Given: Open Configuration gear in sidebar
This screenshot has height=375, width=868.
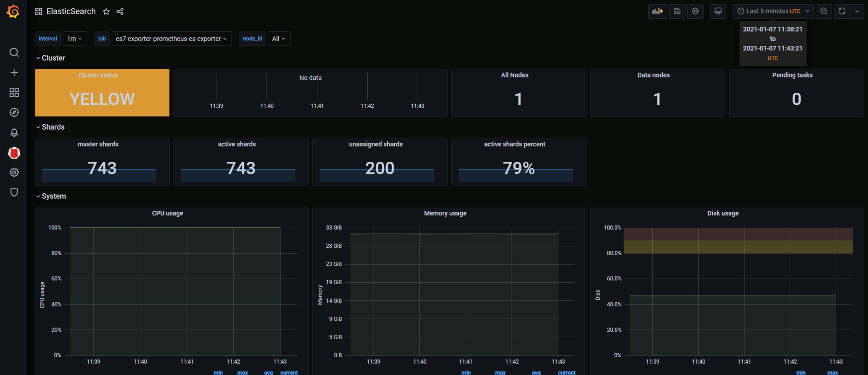Looking at the screenshot, I should [14, 172].
